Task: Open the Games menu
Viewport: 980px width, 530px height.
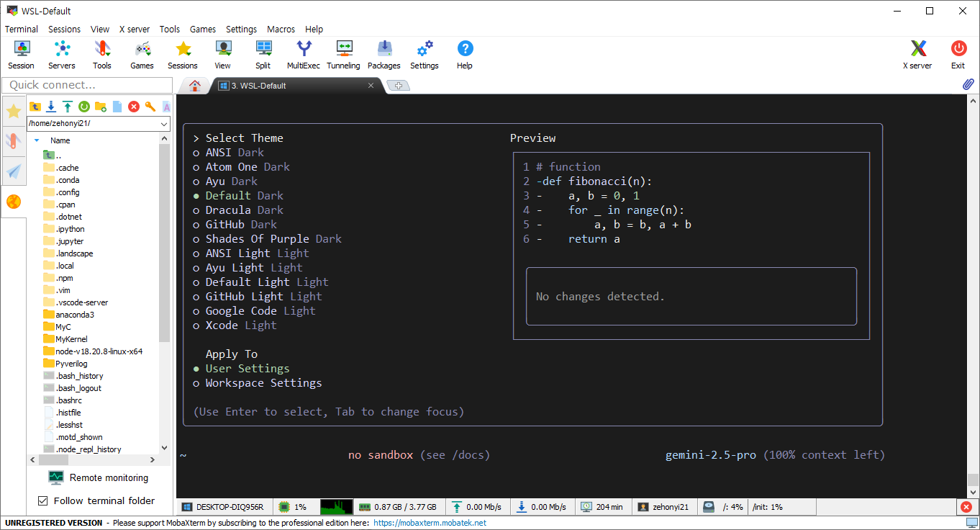Action: (203, 30)
